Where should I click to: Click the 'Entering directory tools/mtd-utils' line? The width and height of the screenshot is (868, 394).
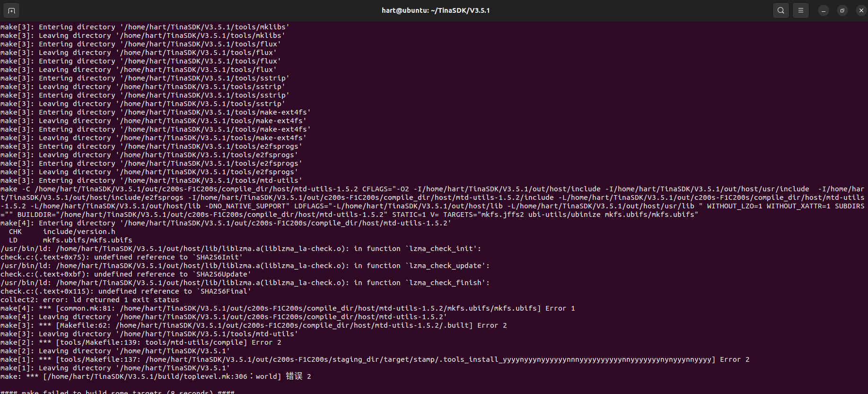pos(151,180)
